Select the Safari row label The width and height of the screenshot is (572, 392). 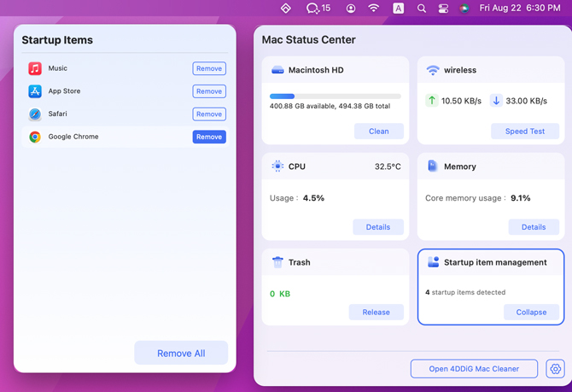58,114
